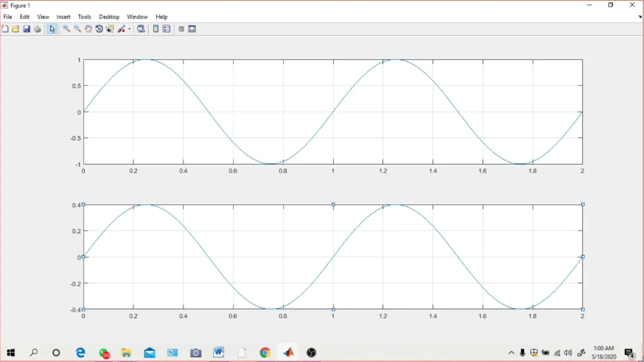Open Google Chrome from taskbar
This screenshot has width=644, height=362.
pos(265,353)
